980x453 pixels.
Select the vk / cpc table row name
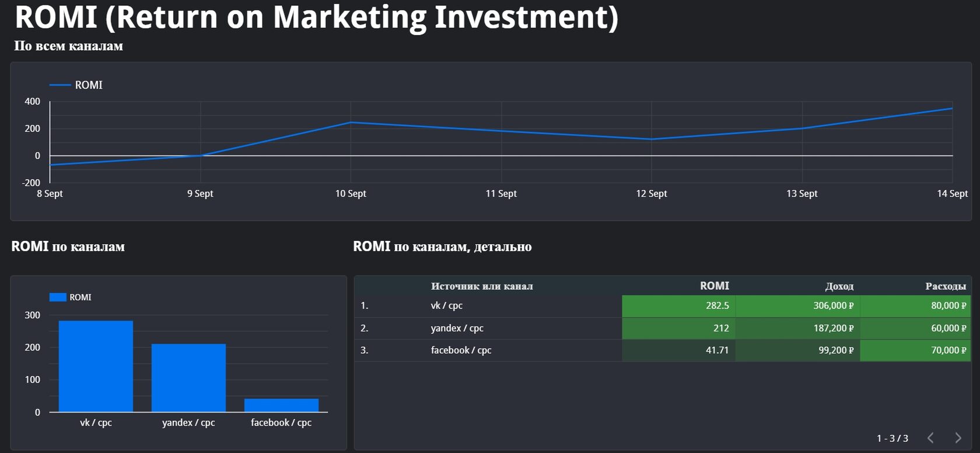coord(447,305)
